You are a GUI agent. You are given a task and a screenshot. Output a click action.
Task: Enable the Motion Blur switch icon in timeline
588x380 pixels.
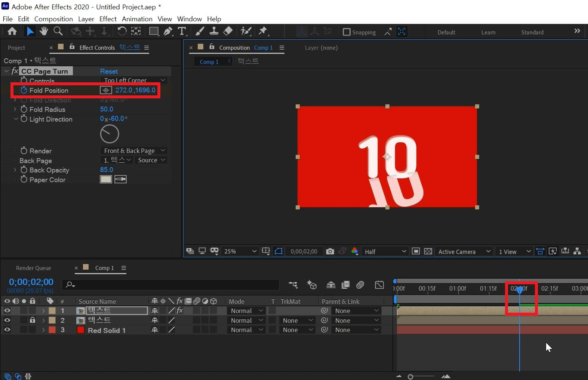tap(360, 285)
